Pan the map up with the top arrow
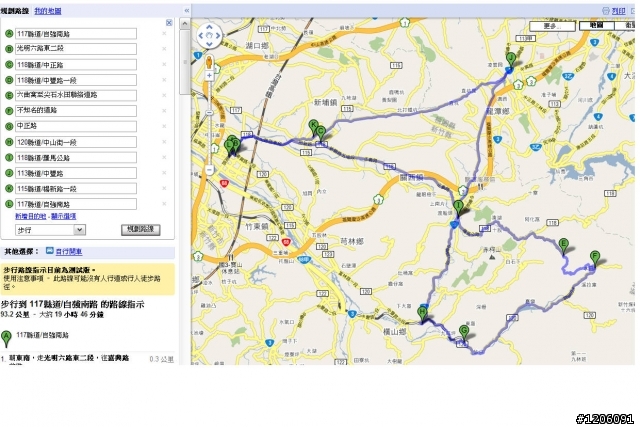The width and height of the screenshot is (640, 427). (209, 27)
